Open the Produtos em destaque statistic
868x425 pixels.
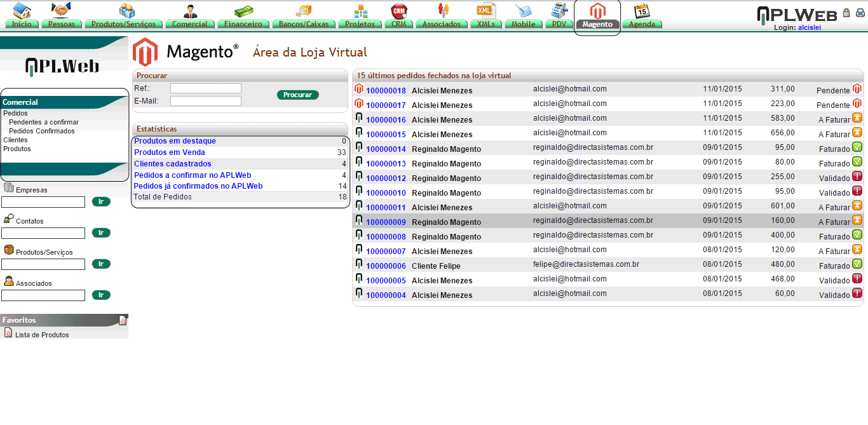coord(175,141)
